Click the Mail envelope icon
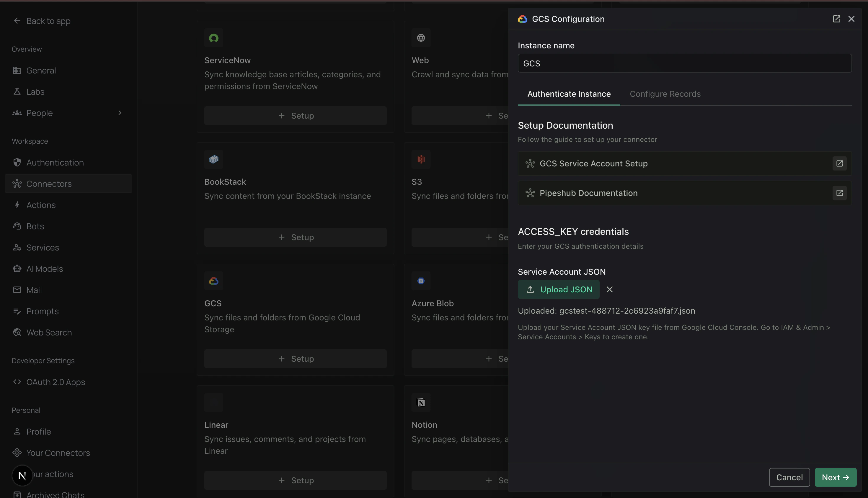This screenshot has height=498, width=868. click(x=17, y=290)
